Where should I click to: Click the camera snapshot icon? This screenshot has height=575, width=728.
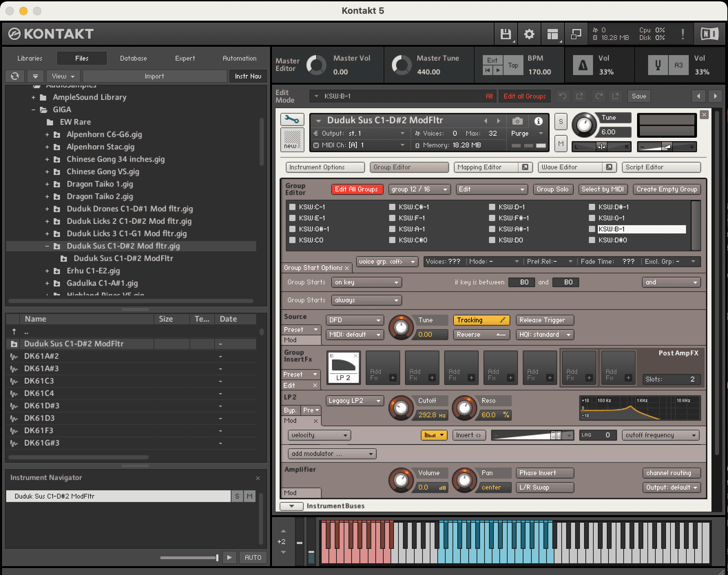(x=517, y=121)
